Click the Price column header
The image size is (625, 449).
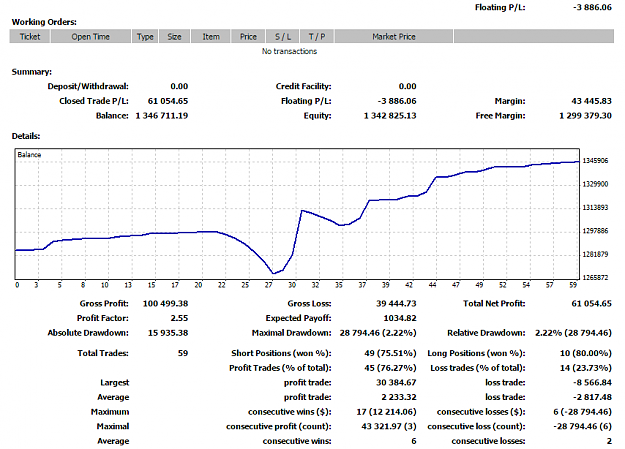coord(248,37)
